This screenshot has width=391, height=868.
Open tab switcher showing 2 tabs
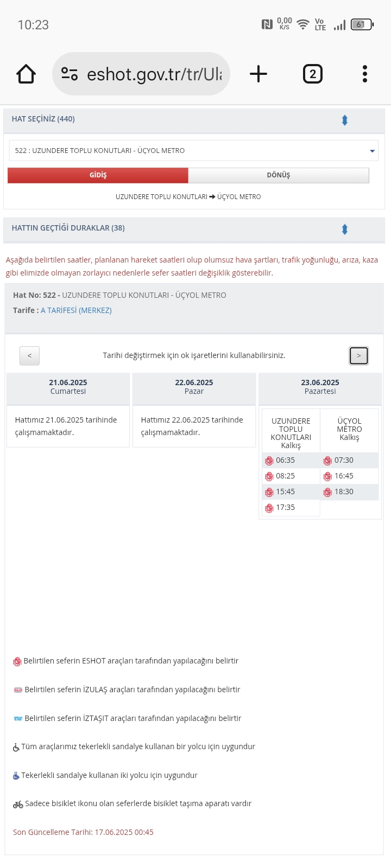tap(312, 74)
